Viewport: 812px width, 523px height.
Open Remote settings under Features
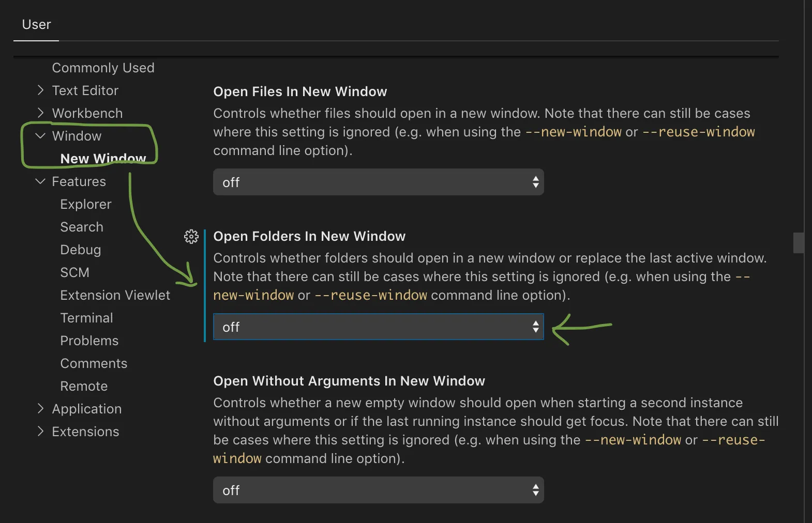pyautogui.click(x=84, y=386)
